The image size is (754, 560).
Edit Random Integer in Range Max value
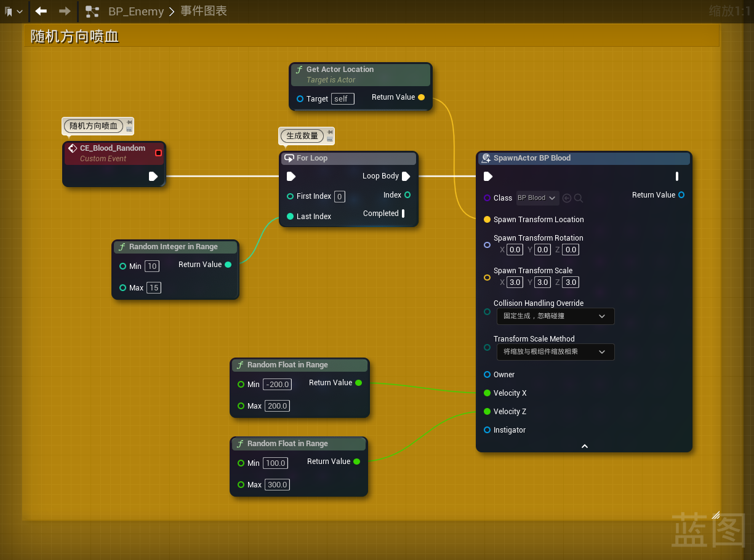[x=154, y=288]
